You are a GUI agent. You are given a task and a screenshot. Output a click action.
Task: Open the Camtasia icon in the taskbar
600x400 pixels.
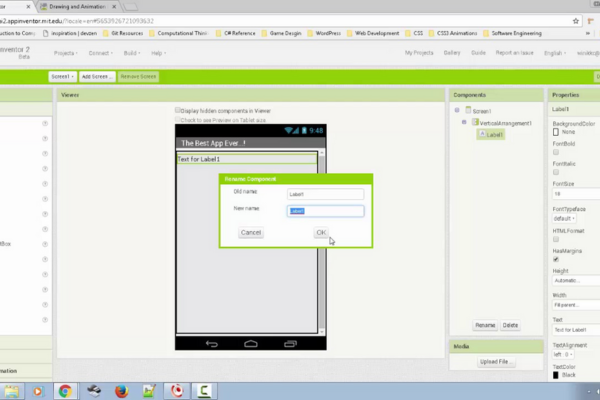tap(204, 391)
